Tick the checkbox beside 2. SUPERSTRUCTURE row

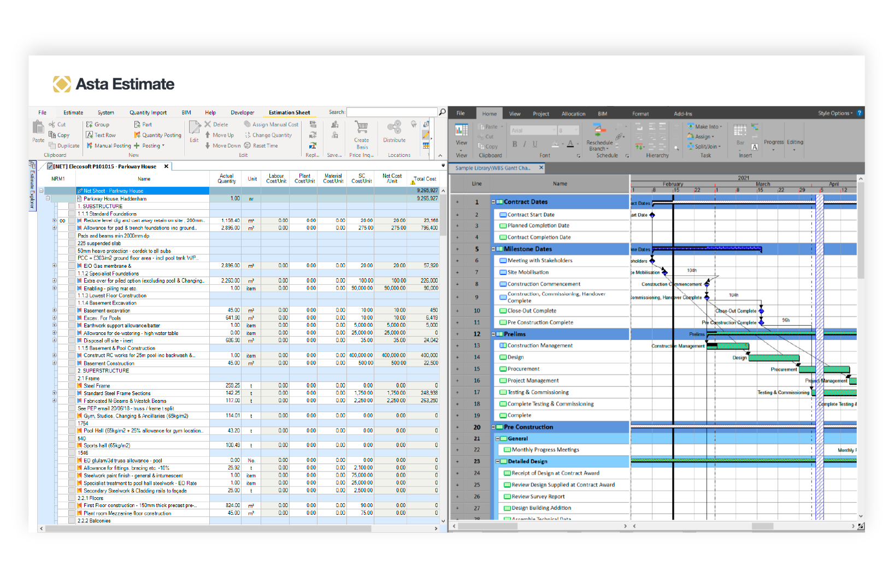pyautogui.click(x=72, y=371)
